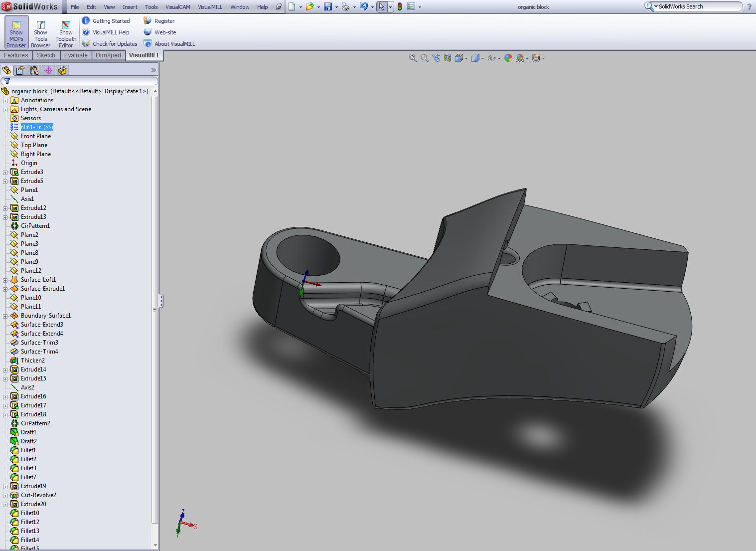Viewport: 756px width, 551px height.
Task: Open the PropertyManager tab icon
Action: [x=20, y=70]
